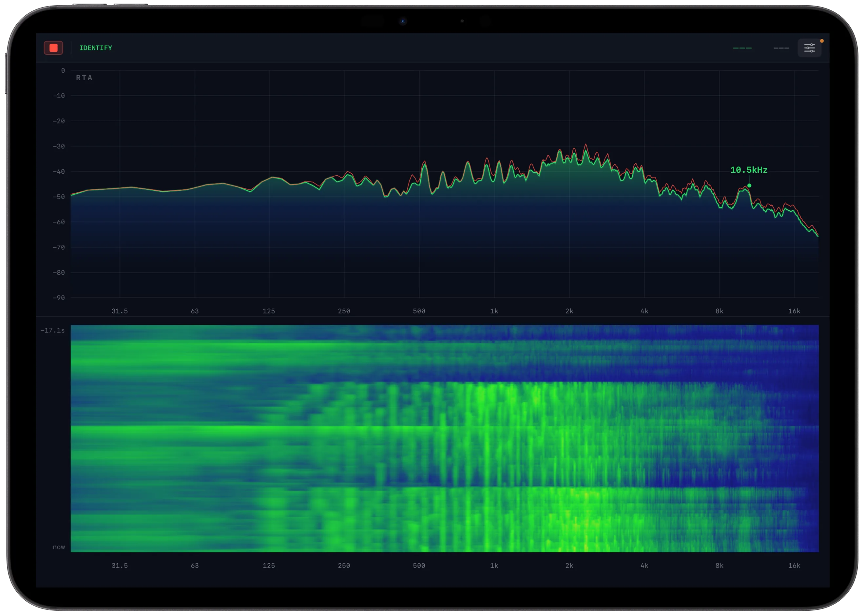Select the 10.5kHz peak marker label
This screenshot has width=865, height=616.
point(749,170)
